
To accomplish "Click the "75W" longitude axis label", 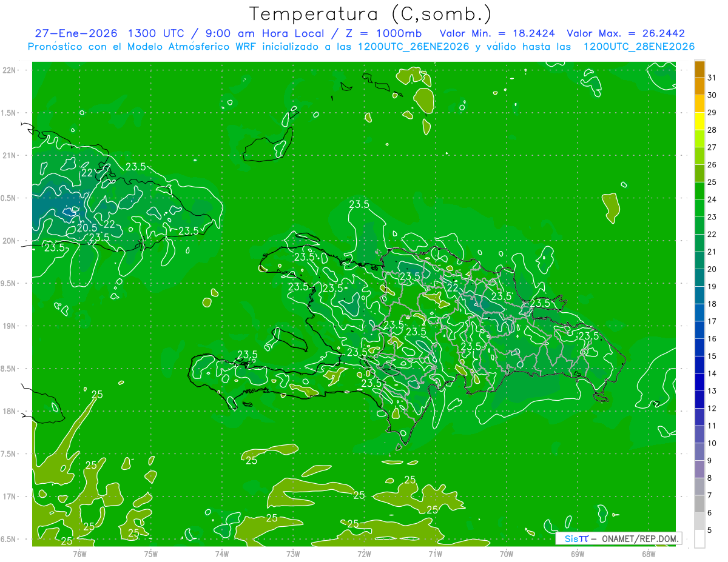I will (x=151, y=554).
